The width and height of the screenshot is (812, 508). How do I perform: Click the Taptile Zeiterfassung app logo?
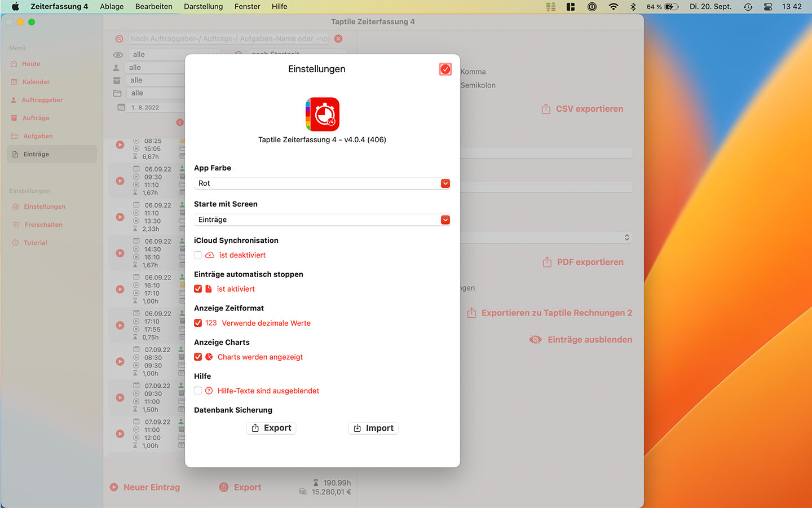[x=323, y=114]
